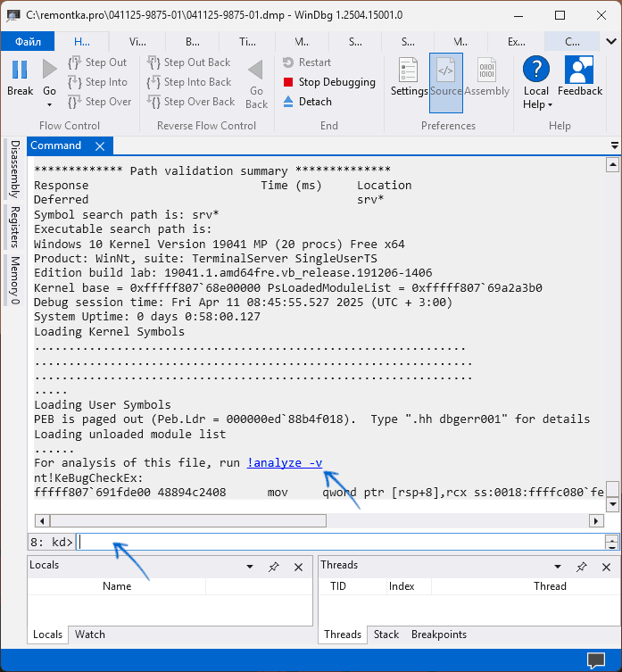Switch to the Breakpoints bottom tab

click(x=439, y=635)
